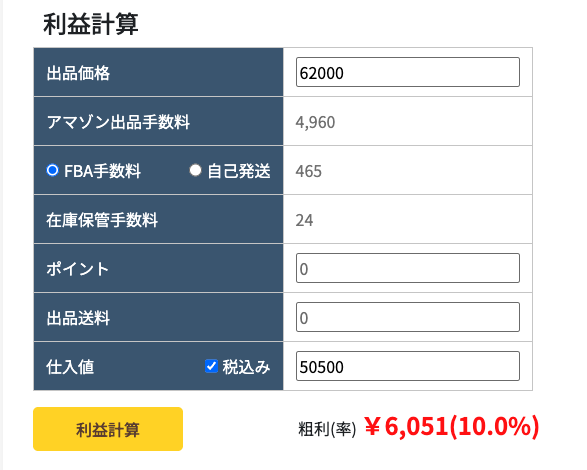Focus the 仕入値 input showing 50500
587x470 pixels.
[408, 366]
